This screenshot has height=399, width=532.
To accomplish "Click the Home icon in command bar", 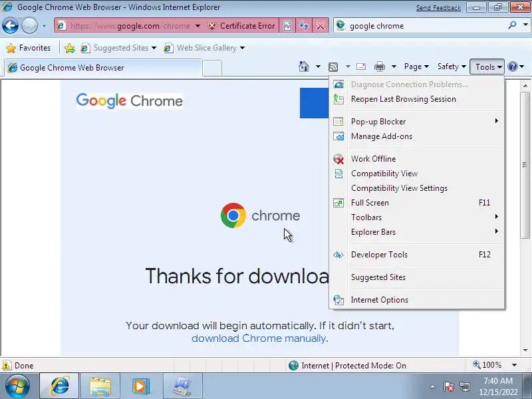I will pyautogui.click(x=304, y=66).
